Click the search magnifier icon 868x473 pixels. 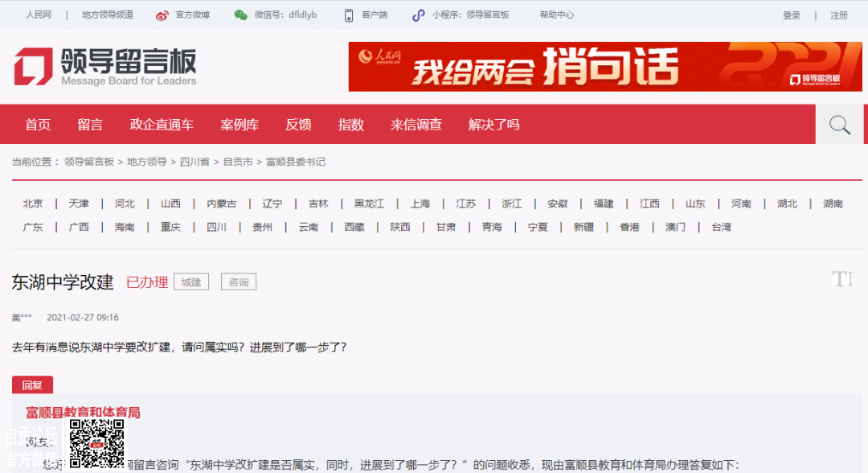pos(840,125)
